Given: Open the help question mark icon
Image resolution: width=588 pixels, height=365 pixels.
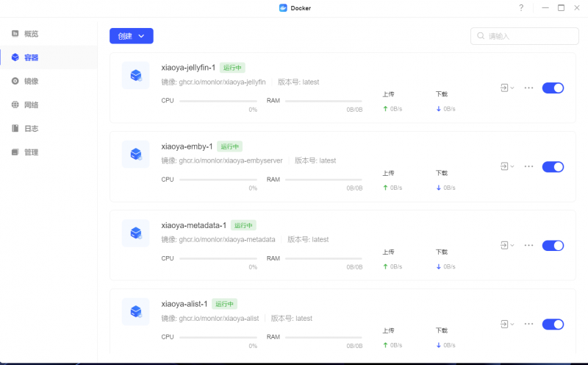Looking at the screenshot, I should pos(521,8).
